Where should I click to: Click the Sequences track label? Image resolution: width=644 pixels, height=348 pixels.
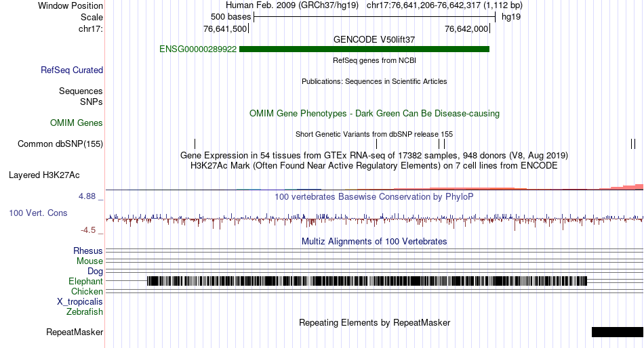pyautogui.click(x=81, y=91)
